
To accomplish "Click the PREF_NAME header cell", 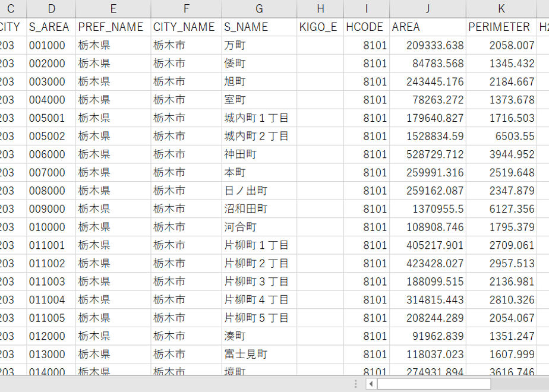I will [x=113, y=27].
